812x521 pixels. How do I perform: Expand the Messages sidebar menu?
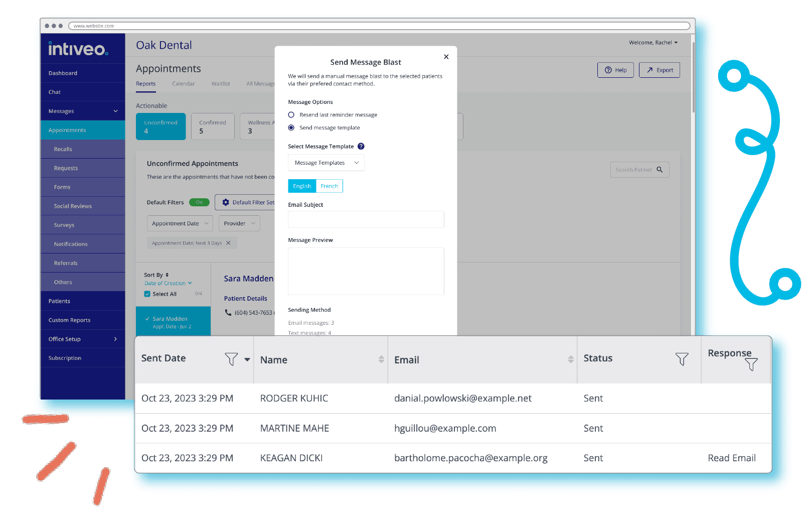click(x=83, y=111)
